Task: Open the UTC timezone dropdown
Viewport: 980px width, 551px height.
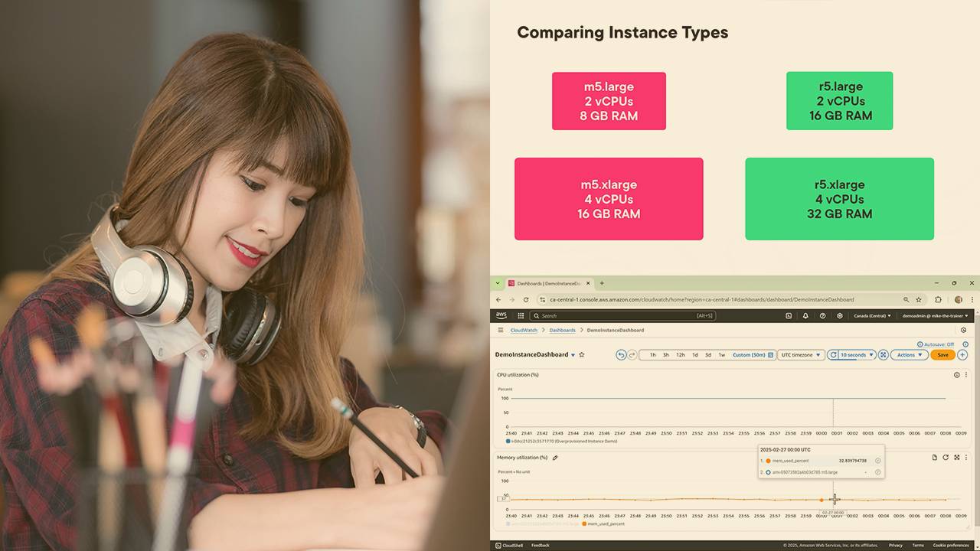Action: (801, 355)
